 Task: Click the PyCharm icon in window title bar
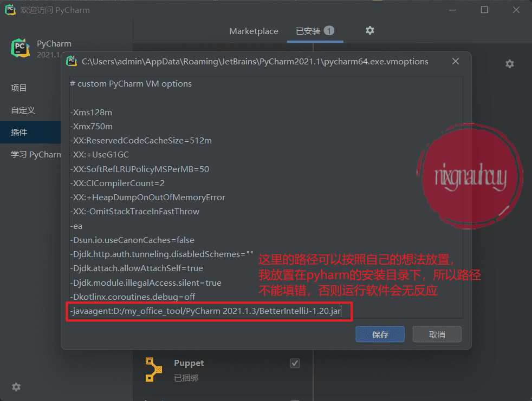(10, 10)
